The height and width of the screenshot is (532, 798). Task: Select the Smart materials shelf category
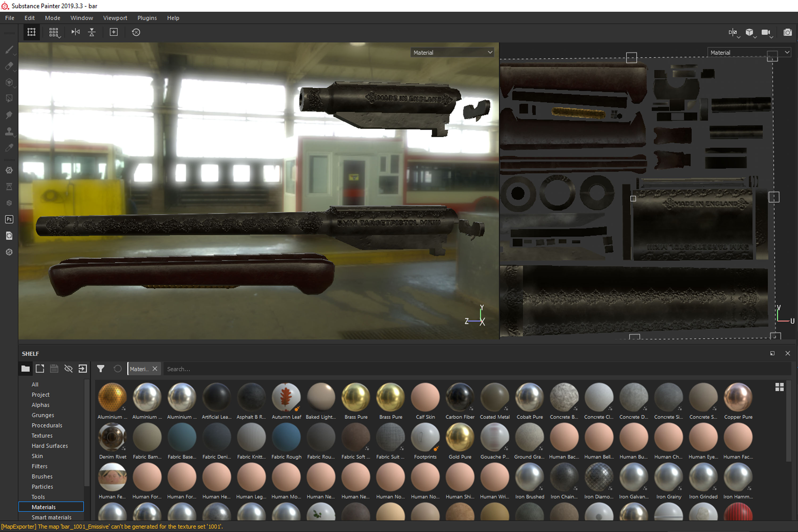51,517
